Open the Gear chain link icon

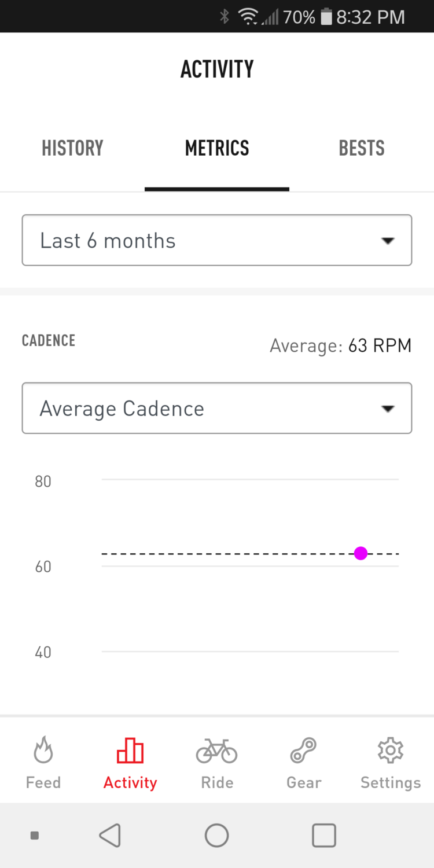tap(303, 751)
